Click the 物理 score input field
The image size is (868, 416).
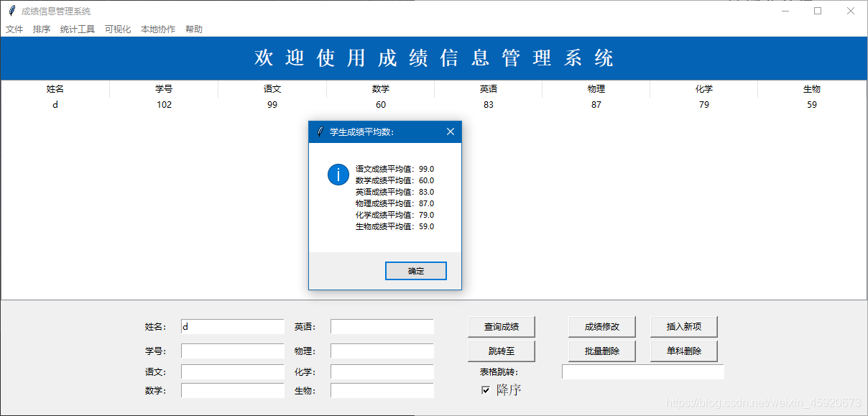(x=382, y=351)
